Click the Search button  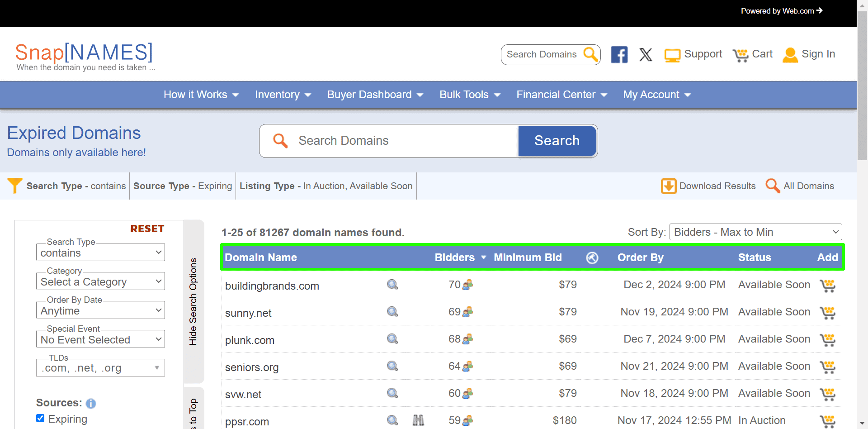point(557,141)
